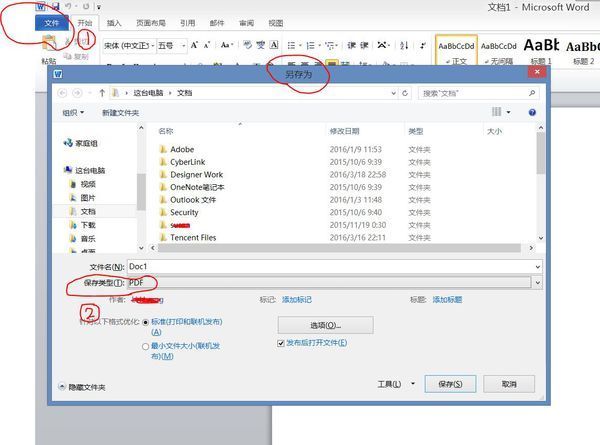Click the file list horizontal scrollbar
Screen dimensions: 600x445
coord(340,248)
